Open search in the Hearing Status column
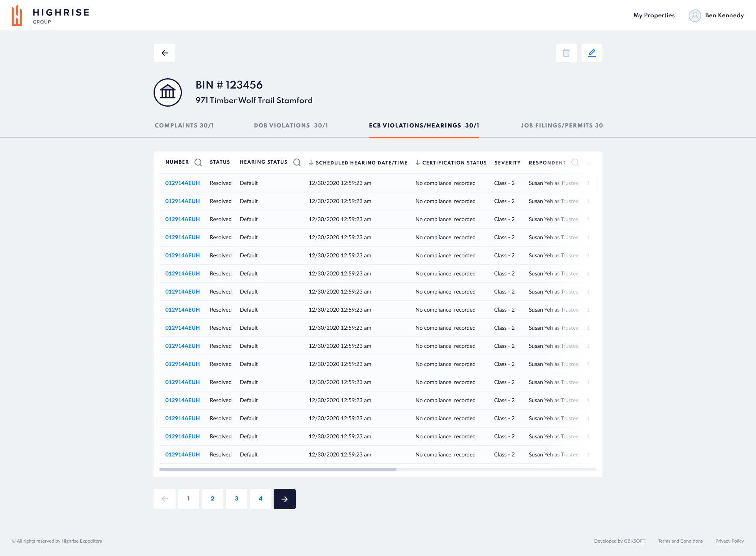 297,163
